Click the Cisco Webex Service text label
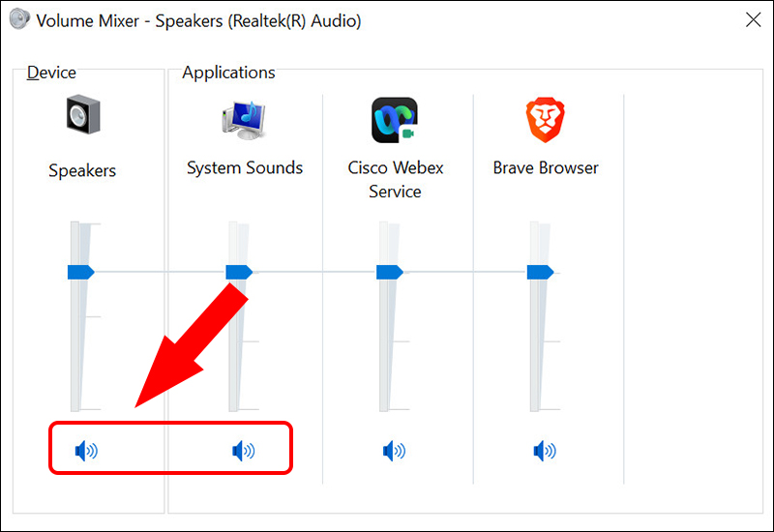Viewport: 774px width, 532px height. 395,179
